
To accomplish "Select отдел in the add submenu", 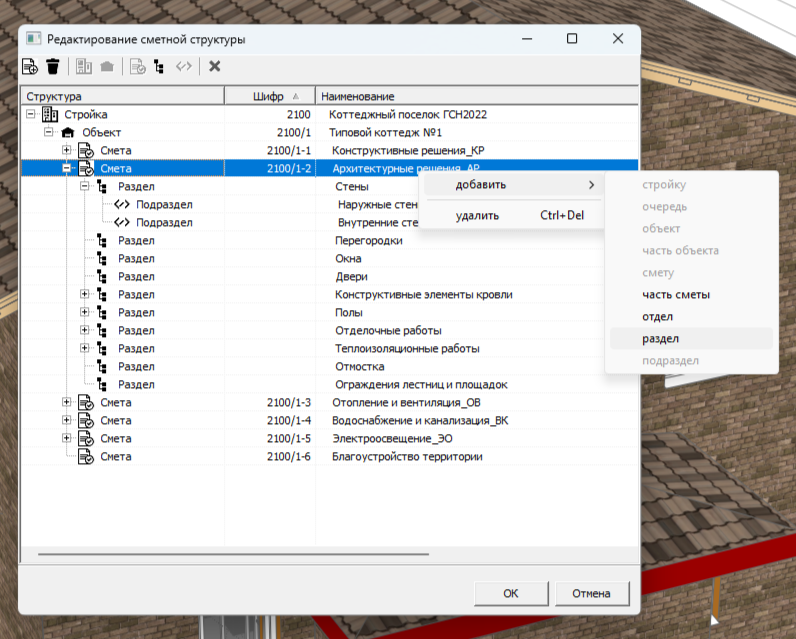I will coord(691,317).
